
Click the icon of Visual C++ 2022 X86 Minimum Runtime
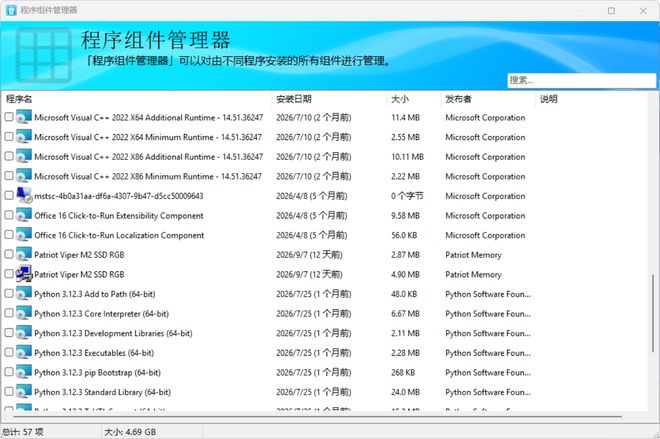tap(24, 176)
